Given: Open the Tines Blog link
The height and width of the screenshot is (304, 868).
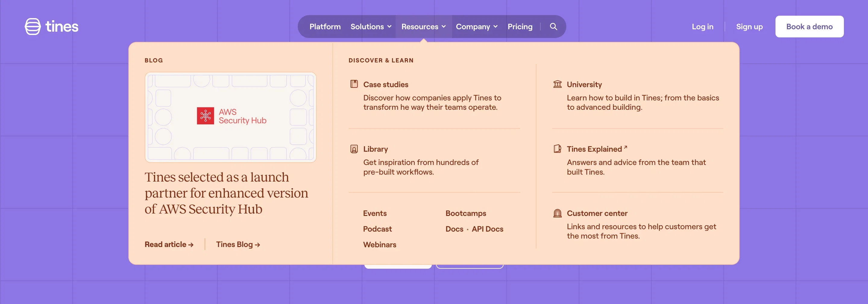Looking at the screenshot, I should tap(238, 244).
